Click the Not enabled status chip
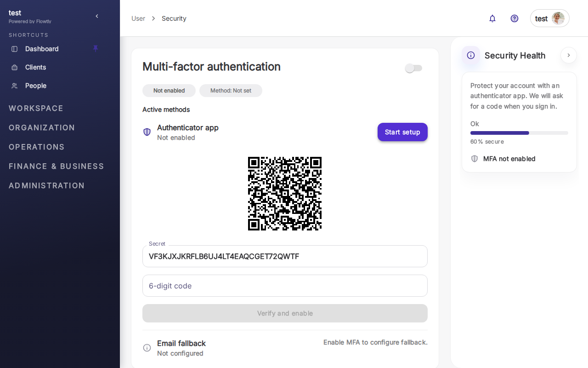This screenshot has height=368, width=588. pyautogui.click(x=169, y=91)
